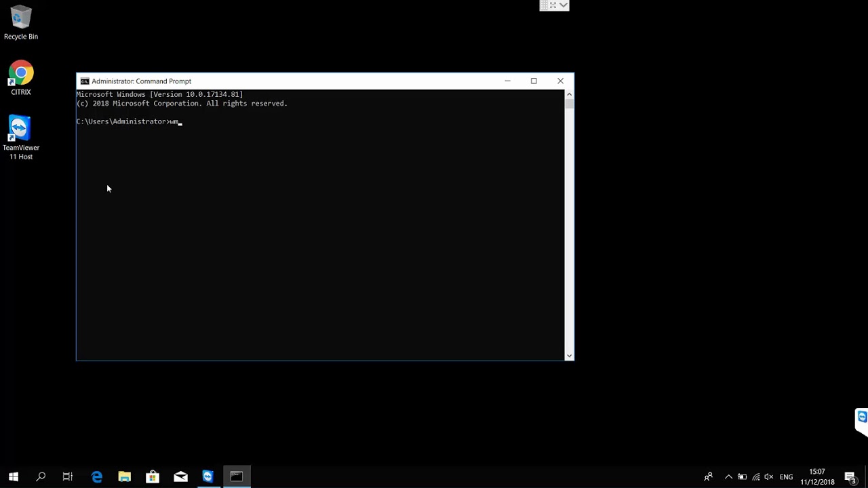Open Task View from the taskbar
868x488 pixels.
(x=68, y=477)
